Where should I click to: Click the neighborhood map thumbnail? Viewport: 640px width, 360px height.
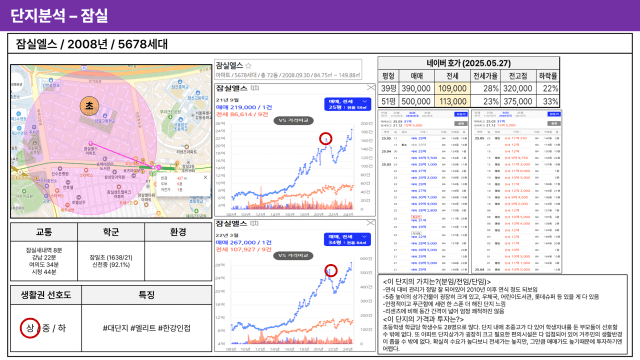pyautogui.click(x=111, y=141)
